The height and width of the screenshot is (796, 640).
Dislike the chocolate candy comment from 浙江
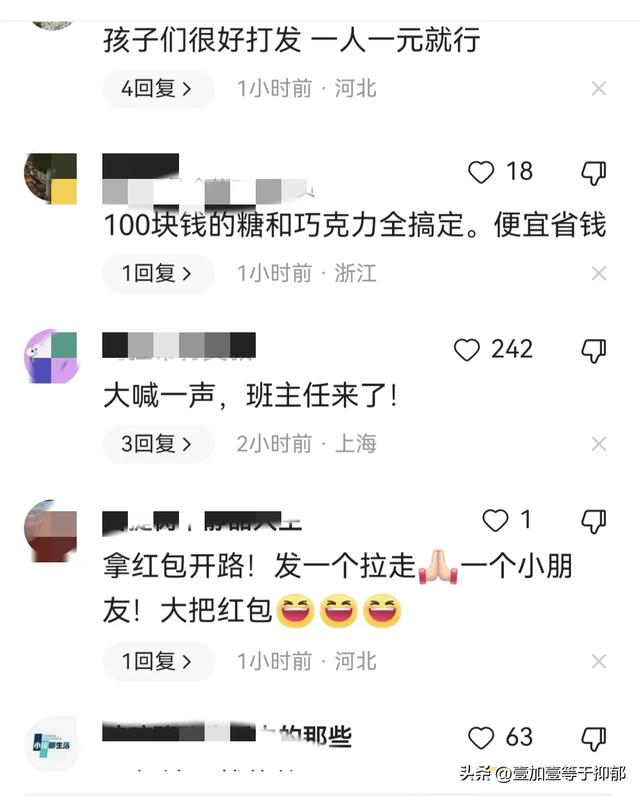pos(593,173)
